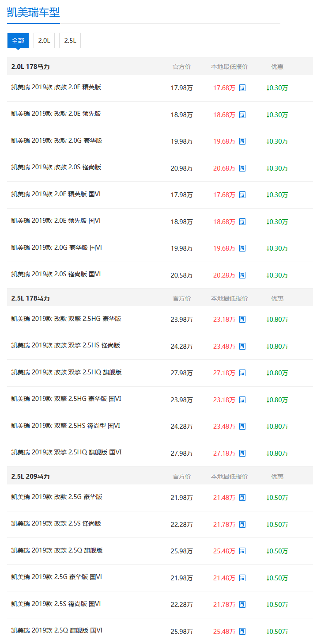Open calculator for 2.0S 锋尚版 国VI
This screenshot has height=644, width=313.
pos(242,275)
